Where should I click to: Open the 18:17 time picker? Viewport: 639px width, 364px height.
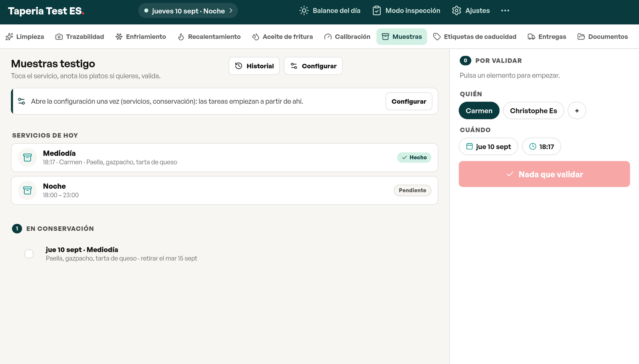click(x=542, y=146)
